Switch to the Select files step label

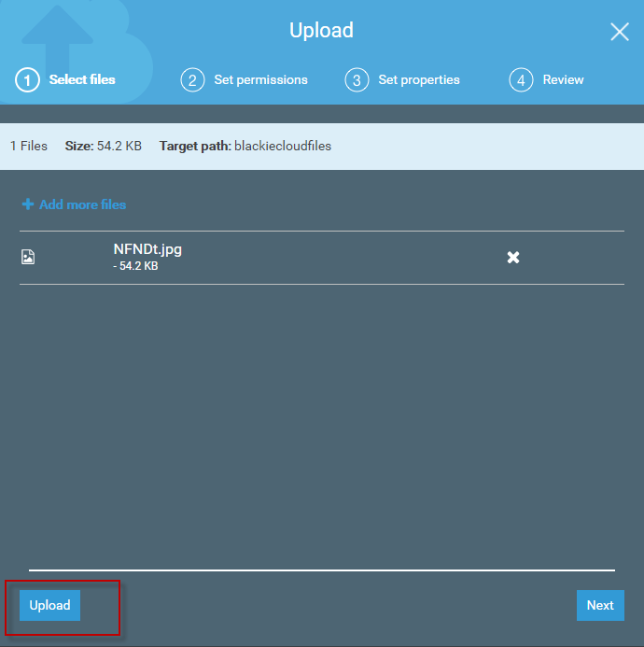click(82, 80)
